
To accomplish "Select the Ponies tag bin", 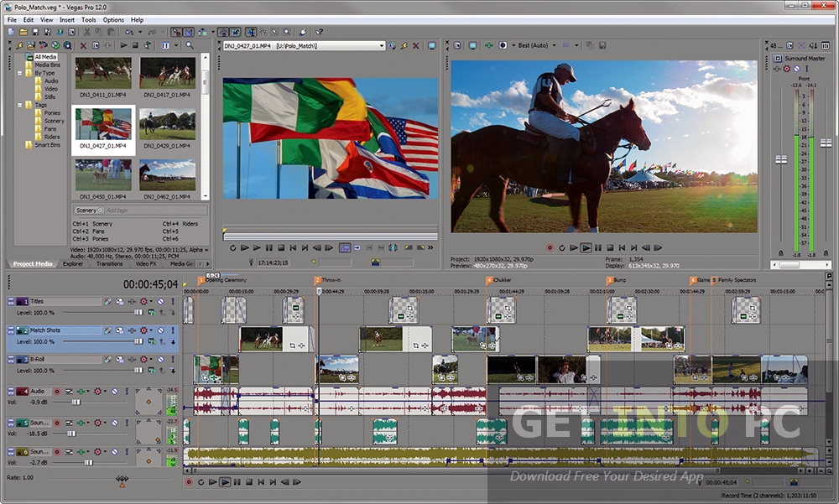I will [52, 112].
